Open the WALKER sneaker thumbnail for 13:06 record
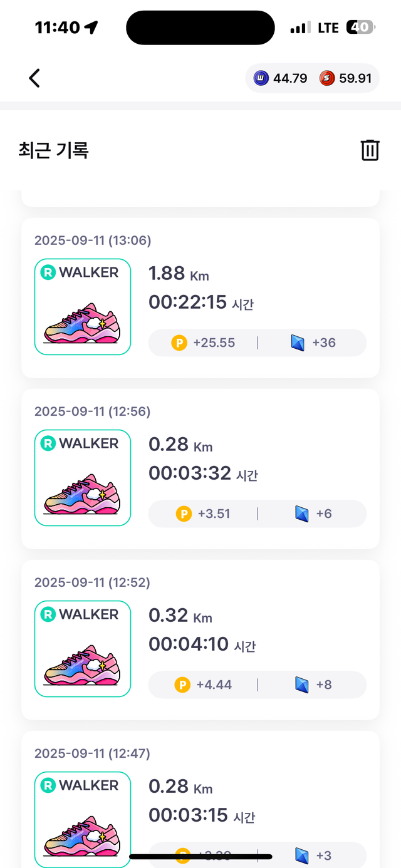 (x=83, y=307)
